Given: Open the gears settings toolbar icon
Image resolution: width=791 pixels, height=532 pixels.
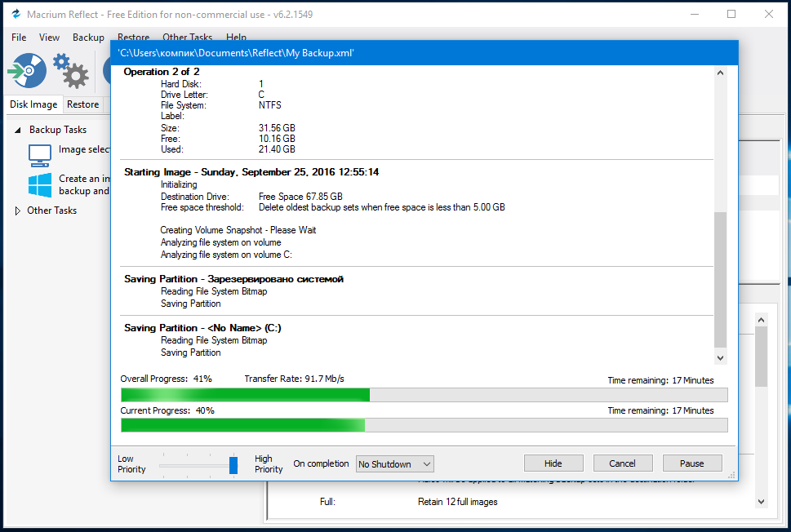Looking at the screenshot, I should [71, 71].
